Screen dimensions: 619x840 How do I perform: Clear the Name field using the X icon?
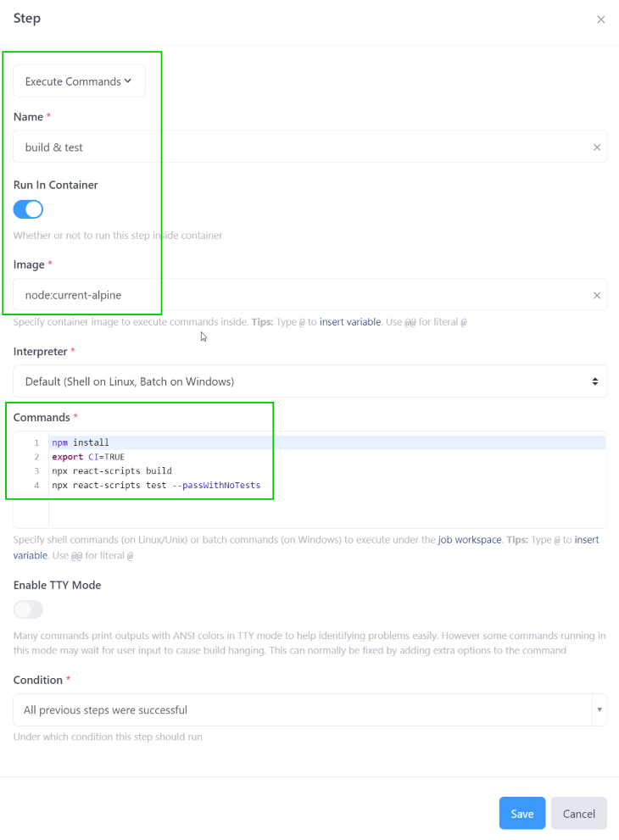pos(596,146)
